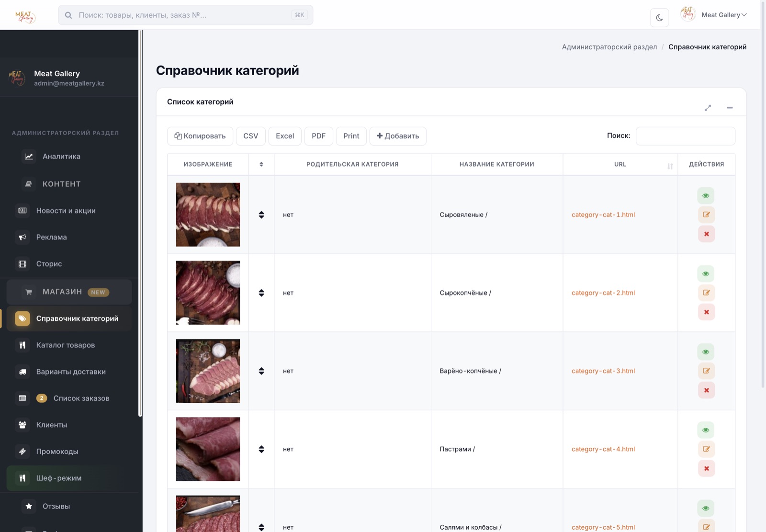This screenshot has height=532, width=766.
Task: Open the category-cat-3.html link
Action: (603, 371)
